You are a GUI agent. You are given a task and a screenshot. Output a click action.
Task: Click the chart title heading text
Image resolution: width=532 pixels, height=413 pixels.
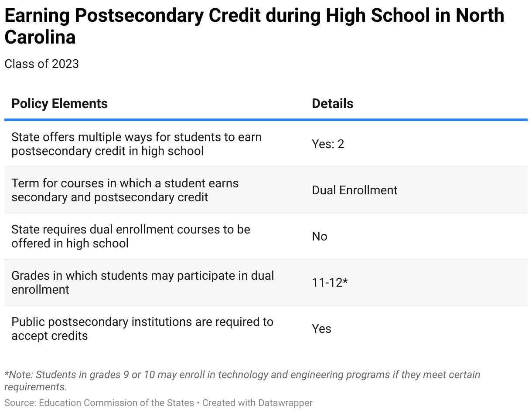point(254,17)
